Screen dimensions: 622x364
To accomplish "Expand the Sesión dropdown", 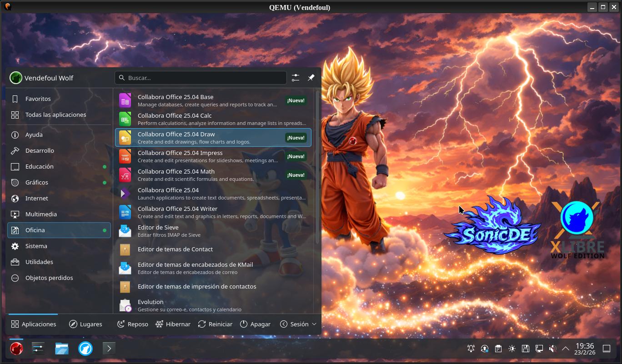I will tap(298, 324).
